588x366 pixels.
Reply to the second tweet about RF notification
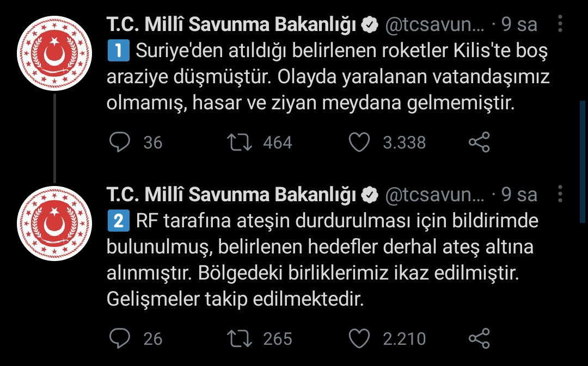[x=121, y=338]
